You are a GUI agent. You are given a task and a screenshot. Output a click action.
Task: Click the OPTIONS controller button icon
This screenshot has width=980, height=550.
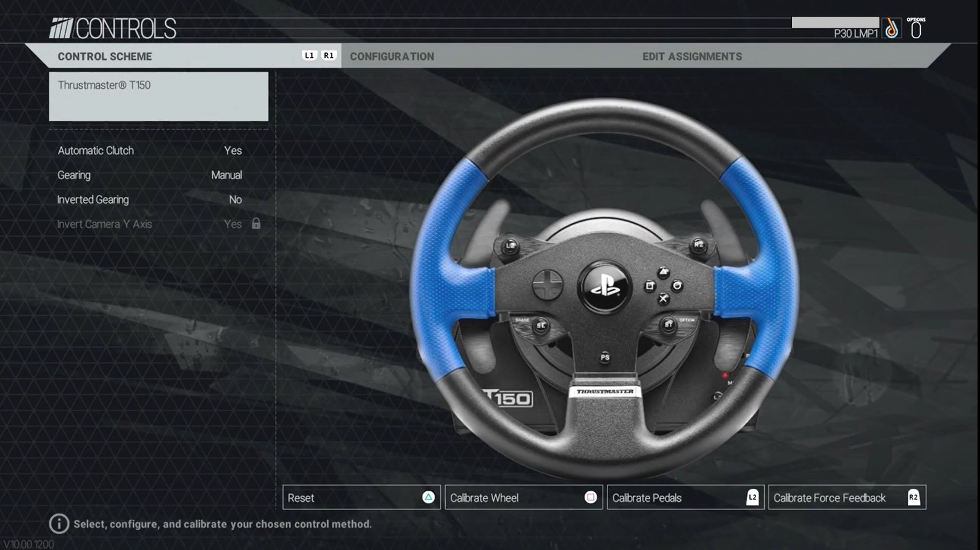click(x=916, y=28)
